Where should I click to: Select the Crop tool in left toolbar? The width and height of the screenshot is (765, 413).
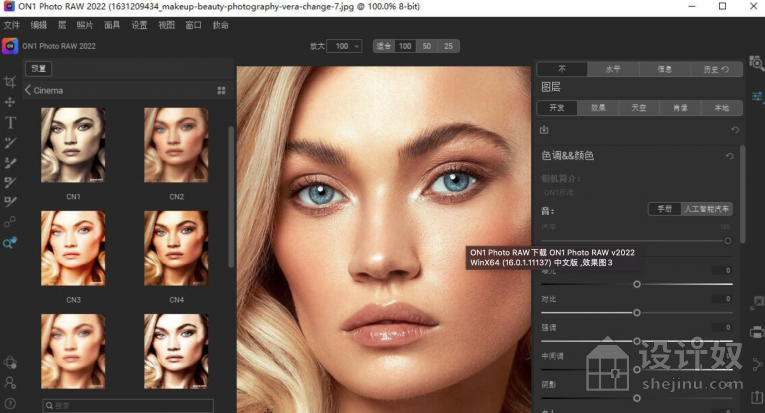pyautogui.click(x=10, y=82)
